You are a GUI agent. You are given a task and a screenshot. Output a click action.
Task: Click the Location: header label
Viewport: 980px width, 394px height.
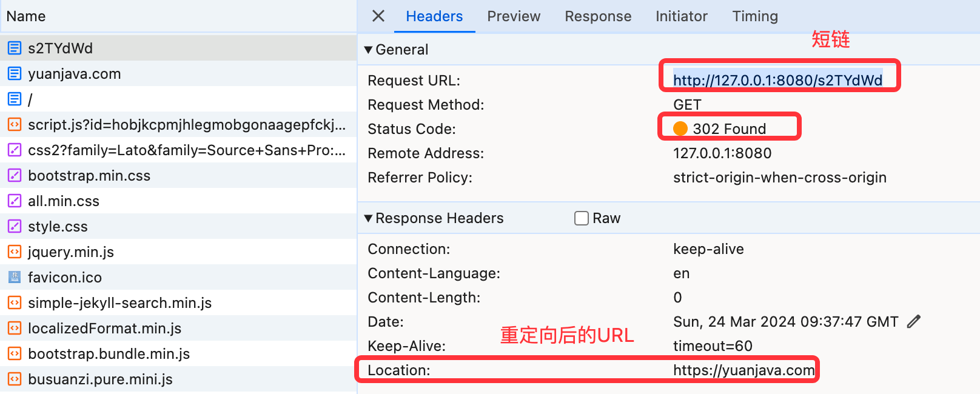[x=399, y=370]
